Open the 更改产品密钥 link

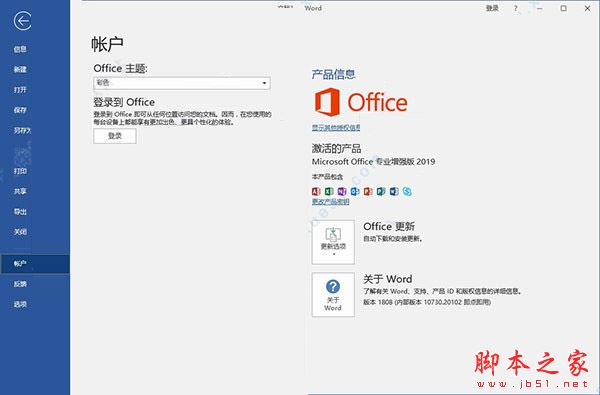(330, 201)
